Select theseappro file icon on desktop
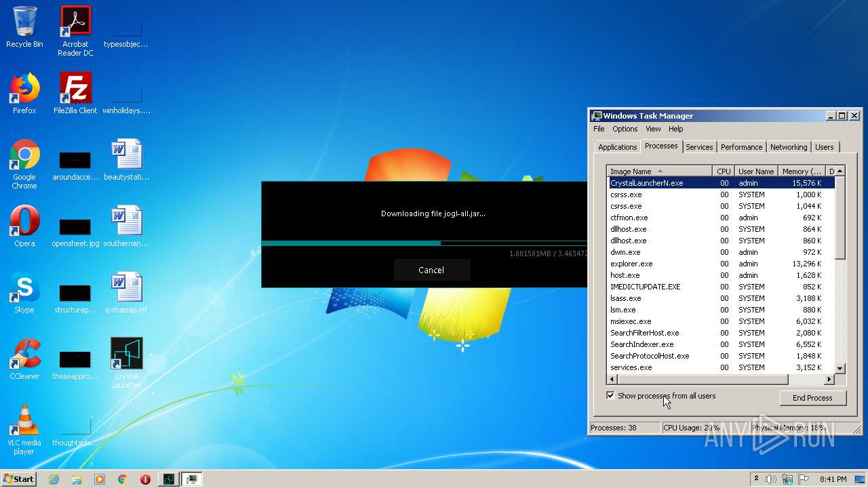868x488 pixels. pyautogui.click(x=75, y=364)
